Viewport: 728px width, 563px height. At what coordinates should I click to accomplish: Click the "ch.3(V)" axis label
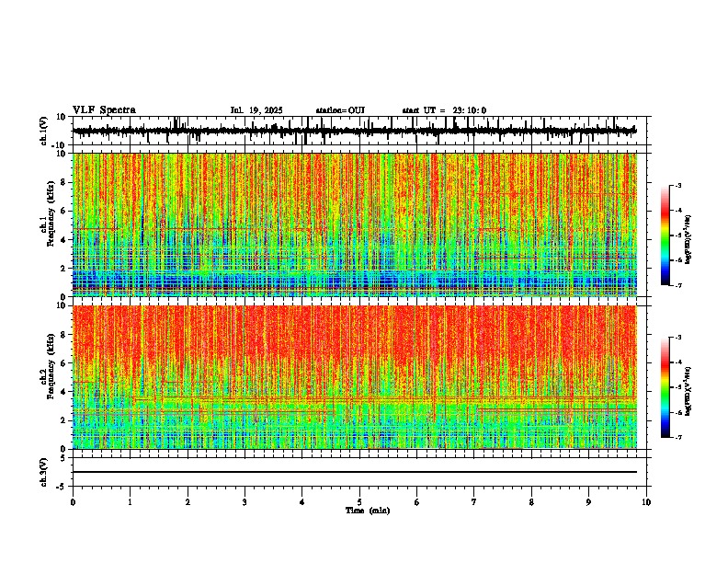[43, 472]
